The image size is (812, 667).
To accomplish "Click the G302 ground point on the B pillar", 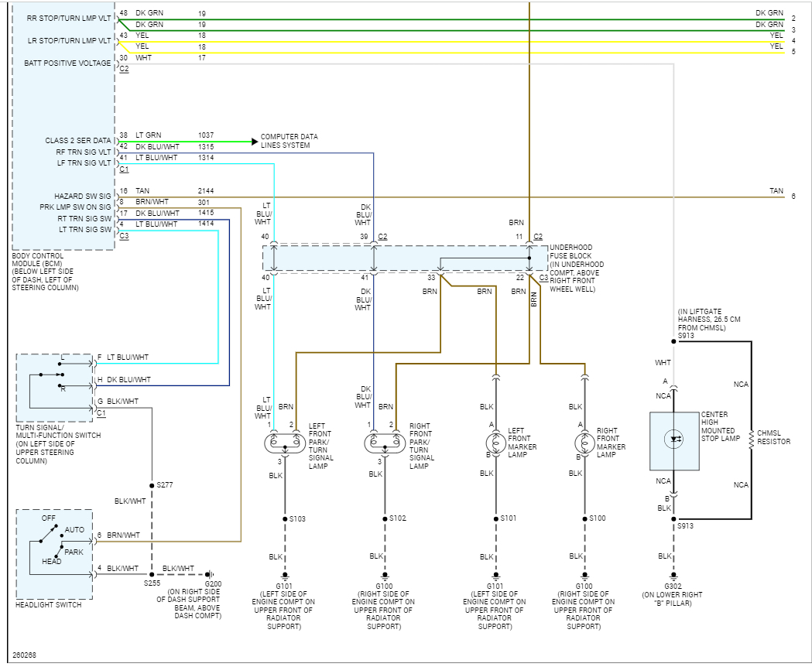I will pos(673,576).
